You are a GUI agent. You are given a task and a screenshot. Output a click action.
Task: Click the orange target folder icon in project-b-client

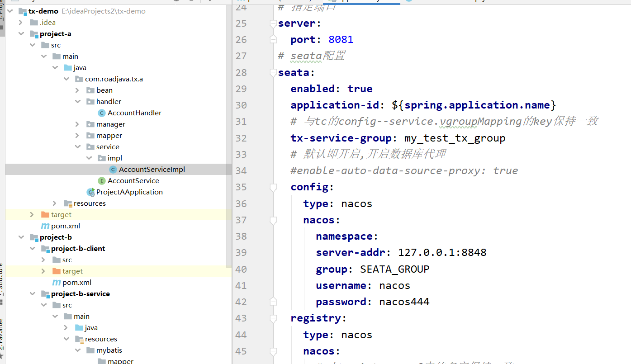click(x=56, y=271)
